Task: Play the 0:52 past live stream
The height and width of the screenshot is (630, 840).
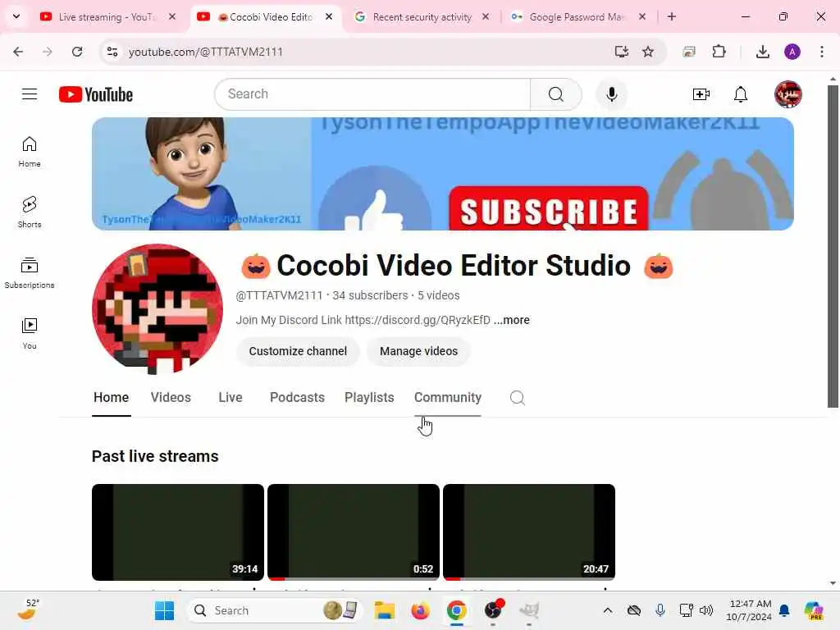Action: point(353,532)
